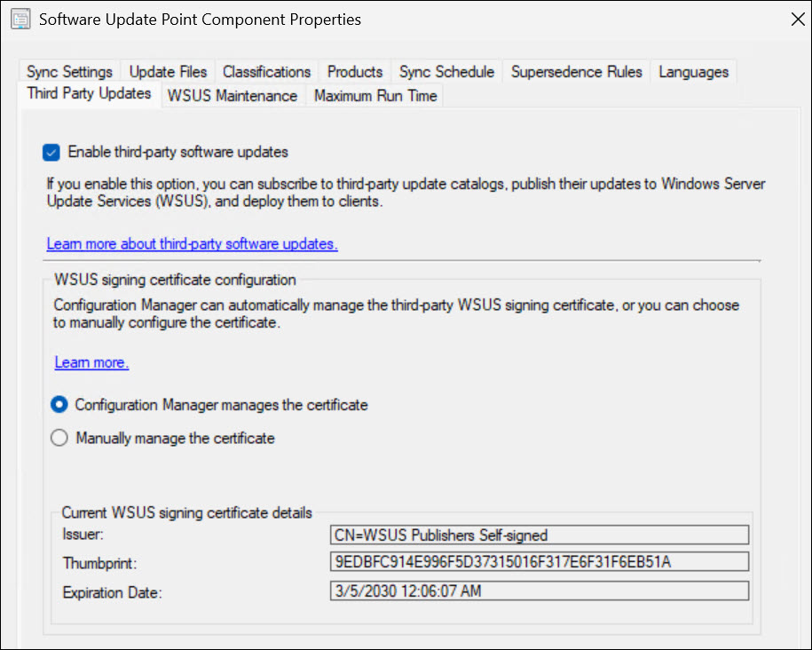This screenshot has width=812, height=650.
Task: Select the Third Party Updates tab
Action: click(89, 93)
